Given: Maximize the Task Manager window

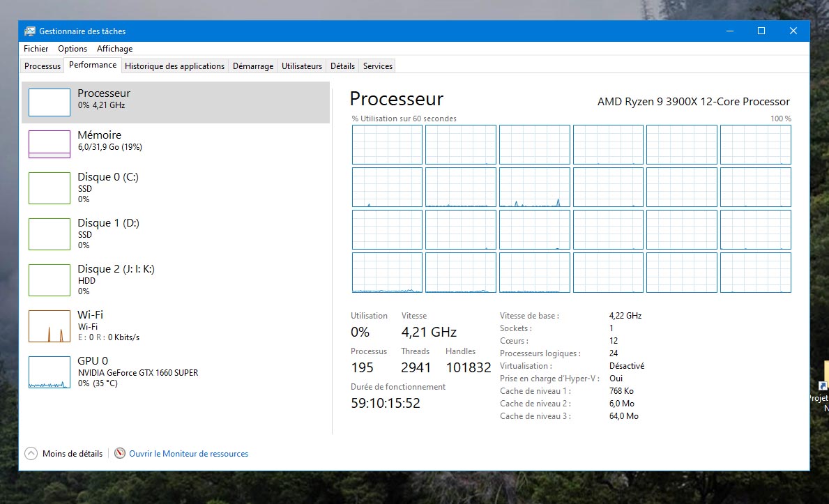Looking at the screenshot, I should coord(761,31).
